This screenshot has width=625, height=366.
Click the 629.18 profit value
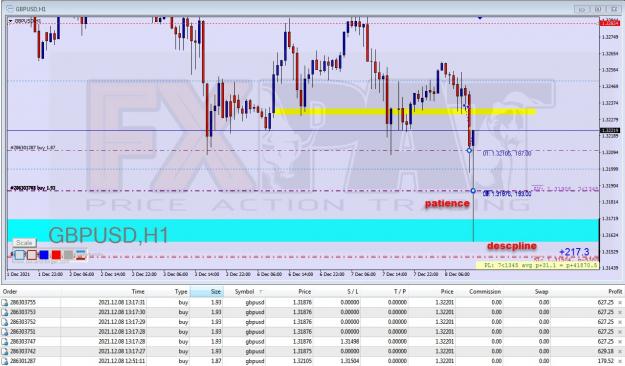click(605, 352)
